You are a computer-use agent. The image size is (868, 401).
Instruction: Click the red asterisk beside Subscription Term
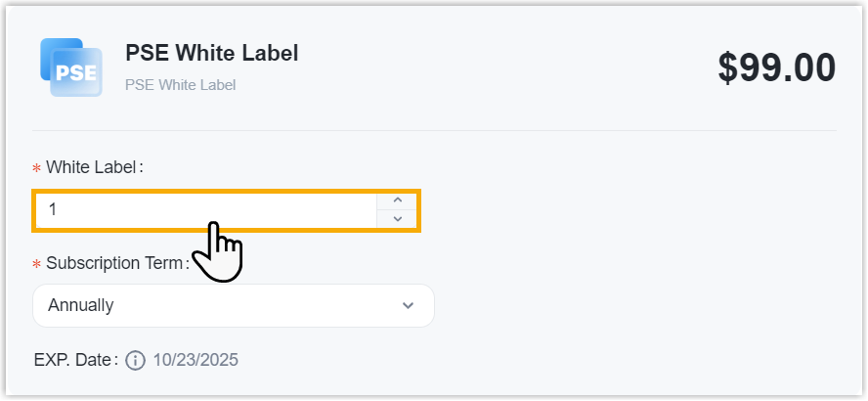(x=37, y=265)
